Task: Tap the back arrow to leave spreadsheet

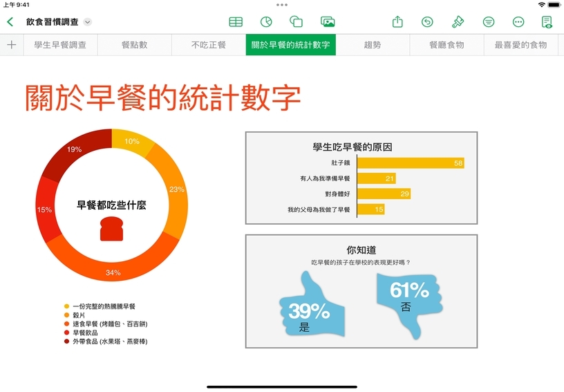Action: pos(10,21)
